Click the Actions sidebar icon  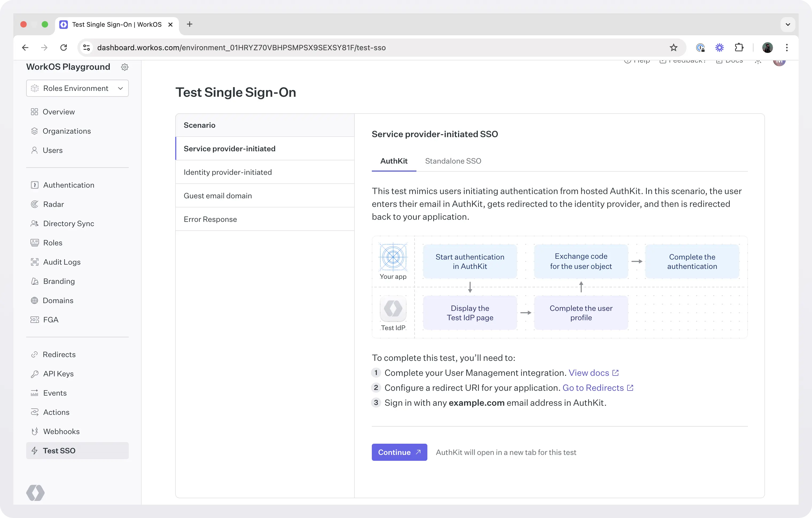[x=34, y=412]
